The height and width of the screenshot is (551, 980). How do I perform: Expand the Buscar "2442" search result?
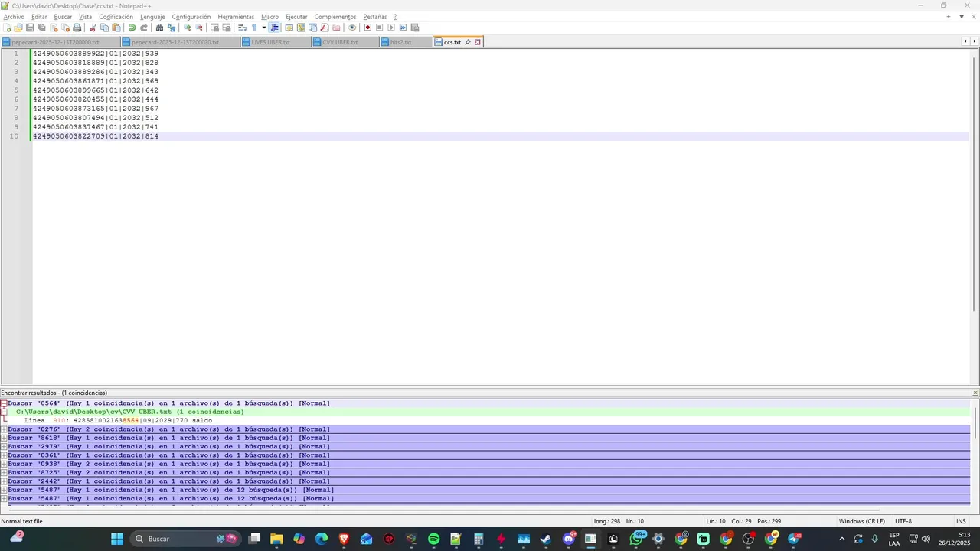coord(4,481)
